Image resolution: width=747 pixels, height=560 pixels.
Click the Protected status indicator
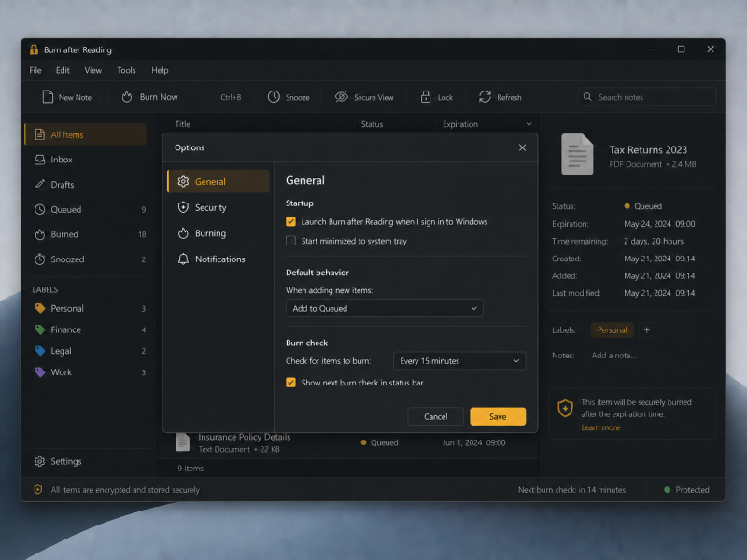pyautogui.click(x=686, y=489)
